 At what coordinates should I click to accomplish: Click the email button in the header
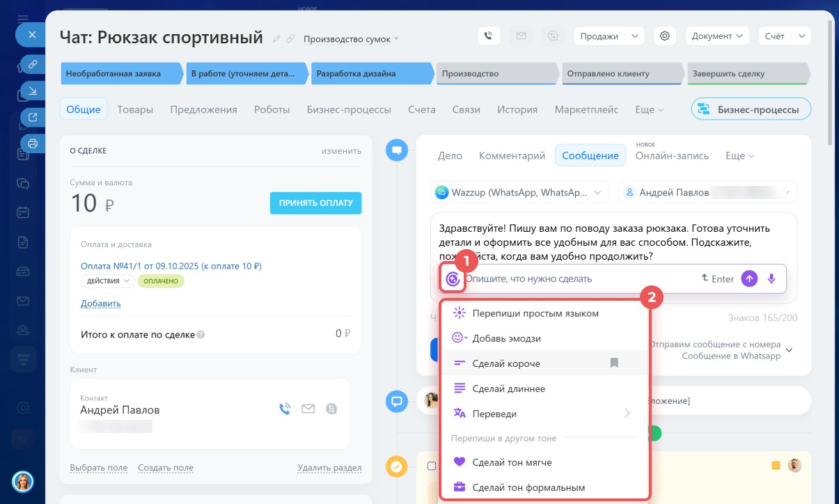coord(520,36)
